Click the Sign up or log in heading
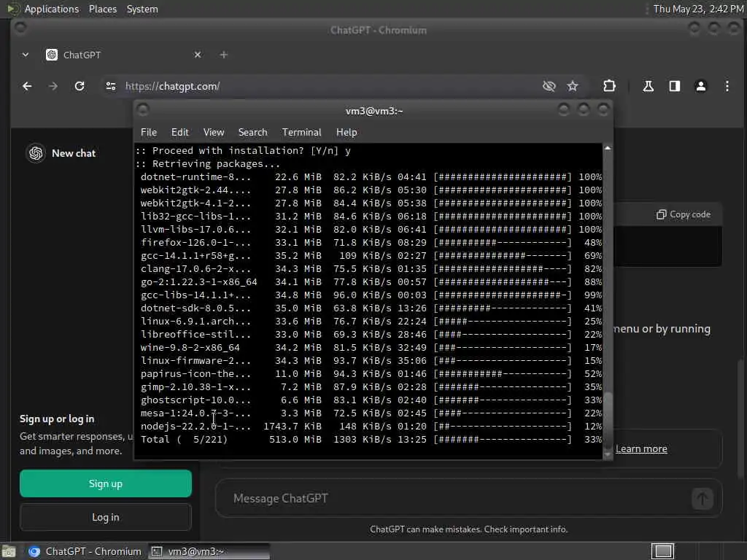The image size is (747, 560). 57,419
